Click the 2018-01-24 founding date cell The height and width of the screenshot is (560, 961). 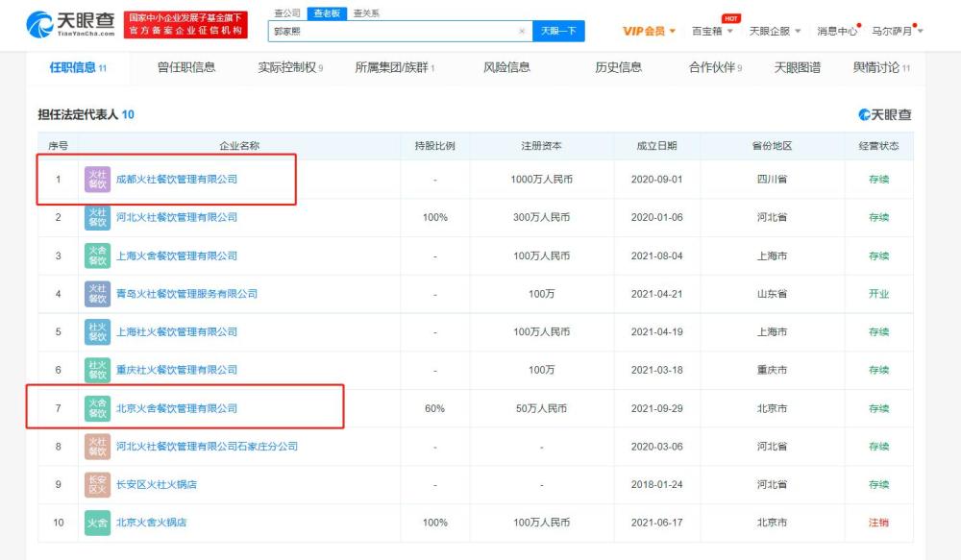656,485
